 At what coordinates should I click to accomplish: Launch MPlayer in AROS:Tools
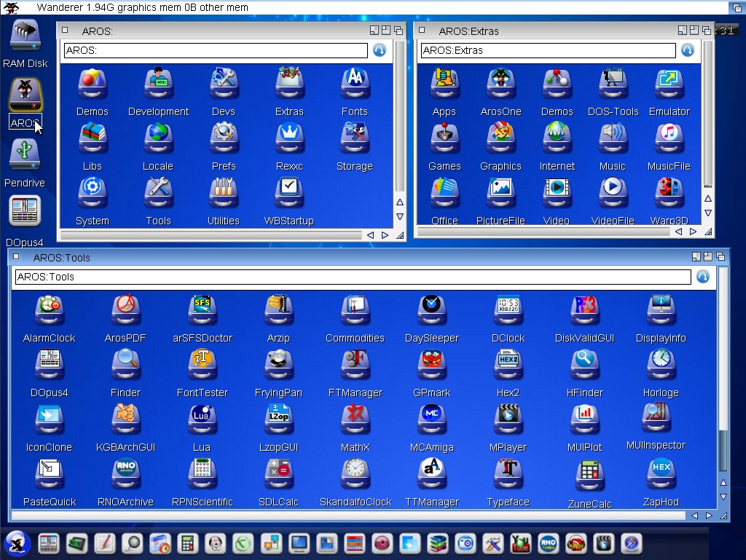pos(508,421)
